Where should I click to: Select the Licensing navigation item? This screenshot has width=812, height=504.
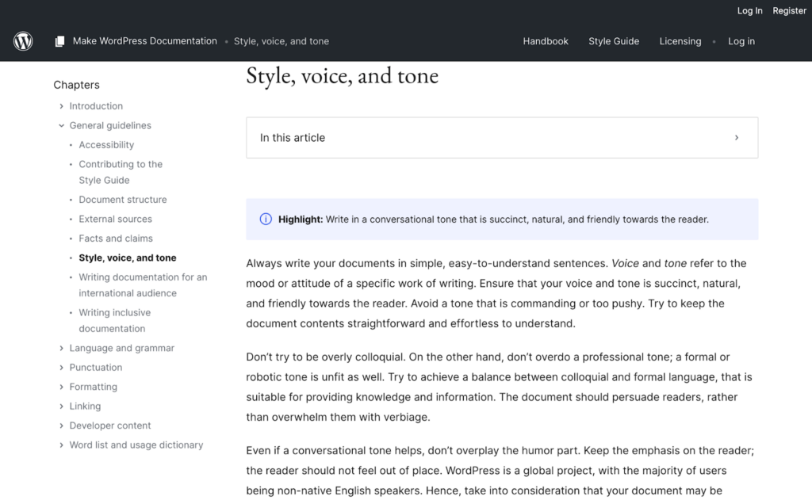click(x=680, y=40)
